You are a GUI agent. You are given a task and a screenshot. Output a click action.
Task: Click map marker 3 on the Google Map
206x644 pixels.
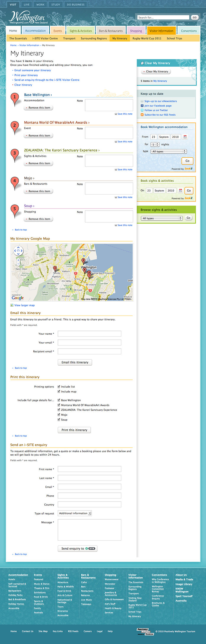(55, 269)
